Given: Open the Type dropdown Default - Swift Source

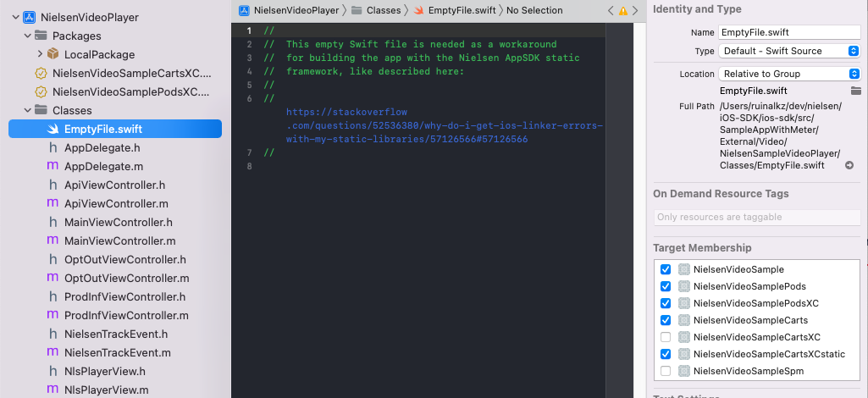Looking at the screenshot, I should coord(789,51).
